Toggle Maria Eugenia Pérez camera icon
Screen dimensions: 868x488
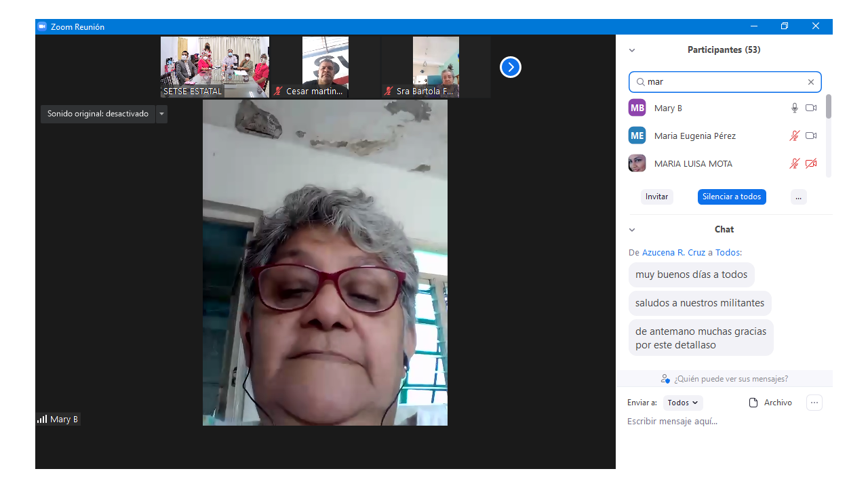tap(811, 136)
